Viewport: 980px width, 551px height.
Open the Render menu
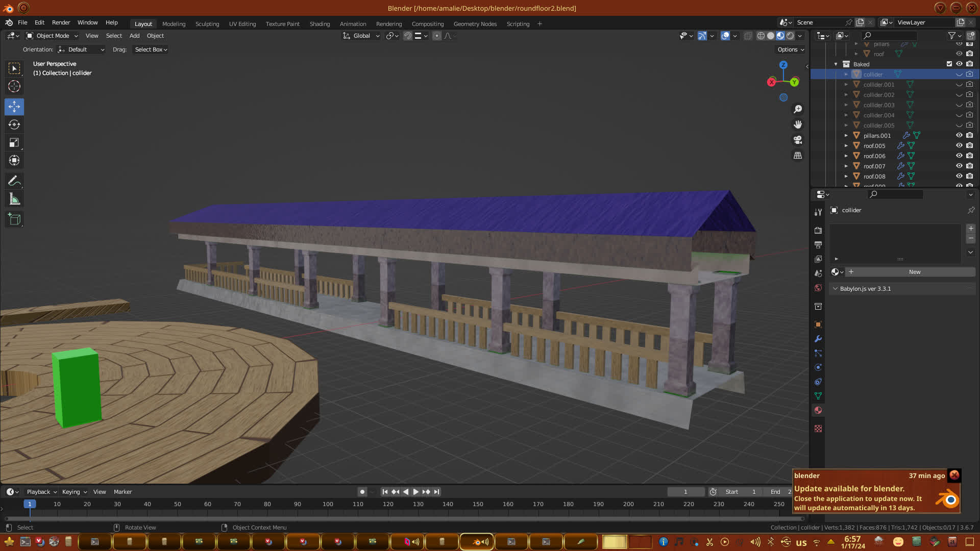click(x=61, y=22)
